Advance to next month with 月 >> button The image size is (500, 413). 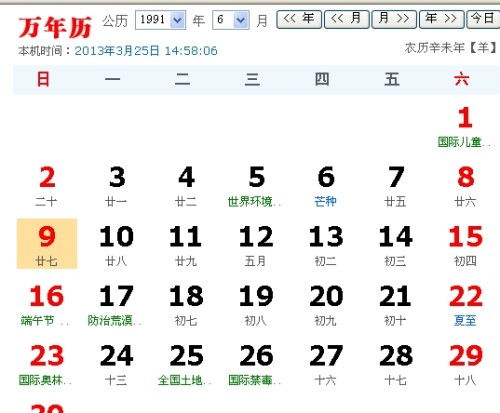coord(394,19)
